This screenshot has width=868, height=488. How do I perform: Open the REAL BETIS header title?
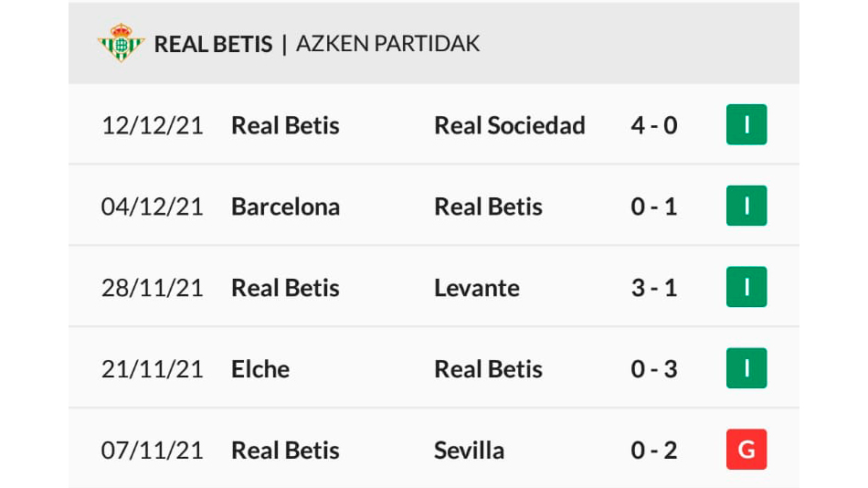pyautogui.click(x=213, y=44)
